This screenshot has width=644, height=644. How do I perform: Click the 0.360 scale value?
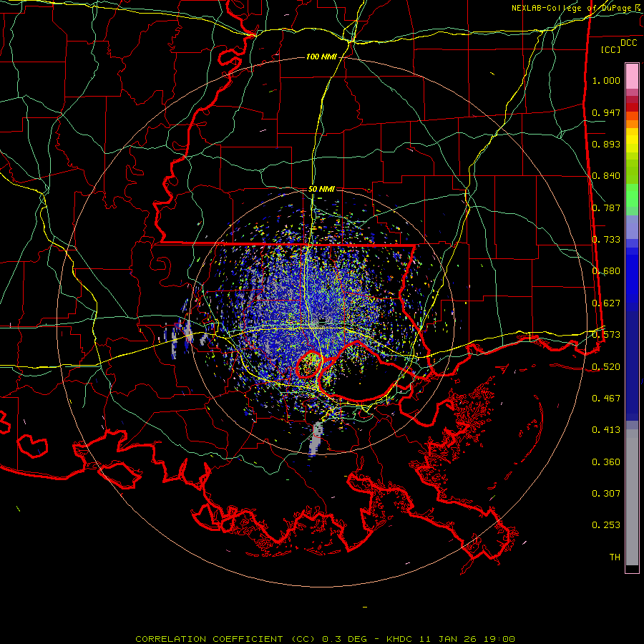pos(606,462)
